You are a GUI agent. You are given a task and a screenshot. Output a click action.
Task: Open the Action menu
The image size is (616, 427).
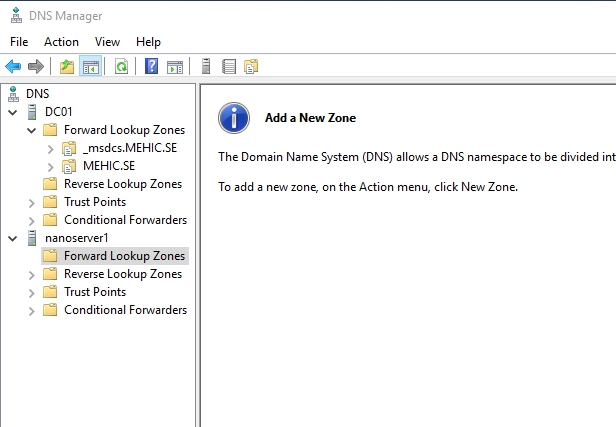coord(61,42)
